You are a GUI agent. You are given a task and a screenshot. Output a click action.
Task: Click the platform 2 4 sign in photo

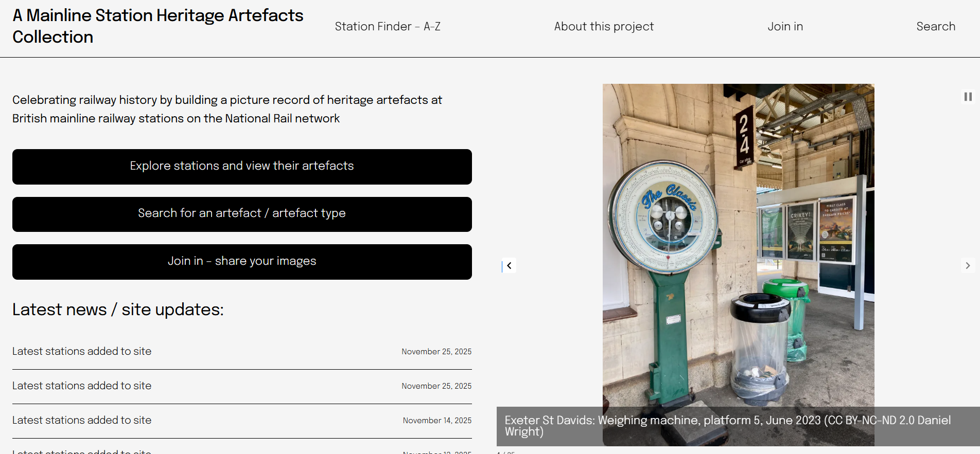coord(744,135)
